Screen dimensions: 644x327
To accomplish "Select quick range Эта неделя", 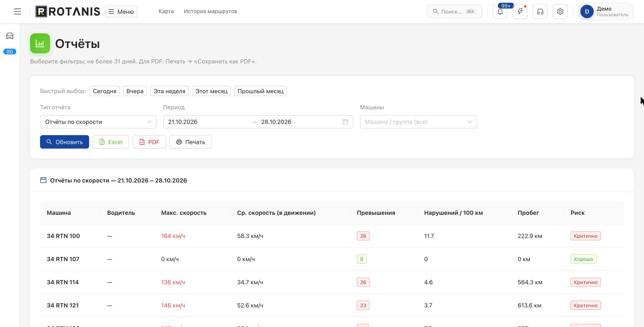I will (169, 91).
